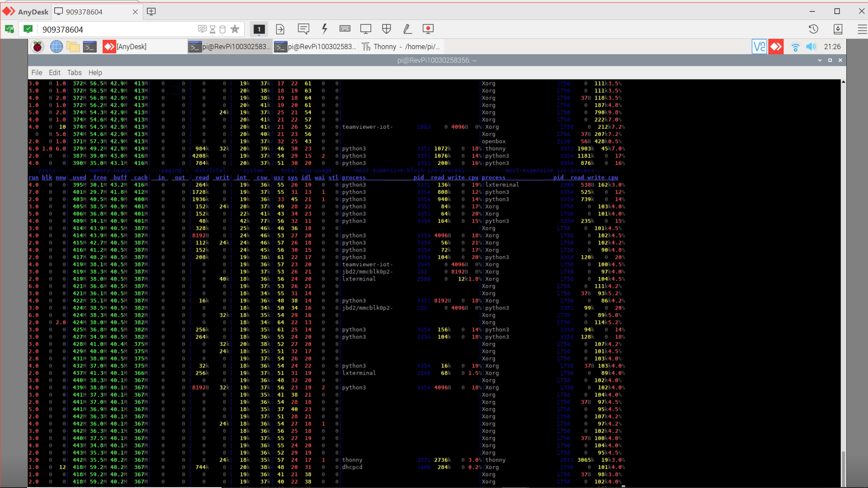Click the AnyDesk red tray icon

click(x=776, y=47)
